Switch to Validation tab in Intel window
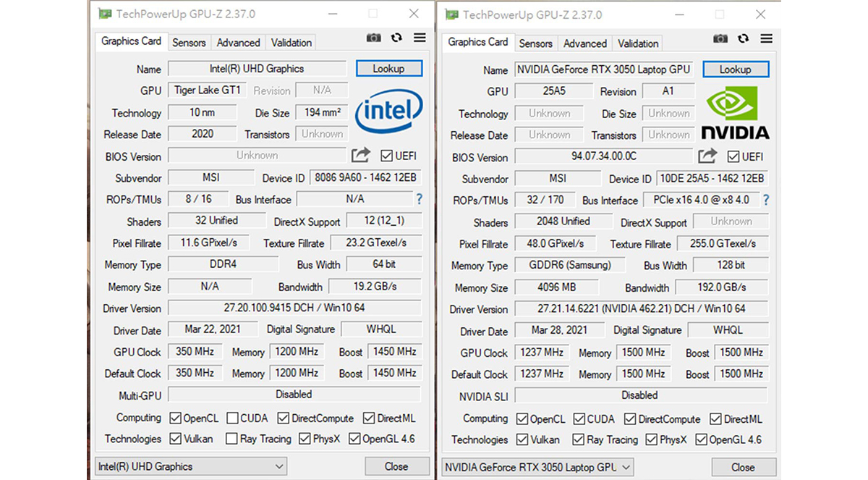 tap(292, 43)
